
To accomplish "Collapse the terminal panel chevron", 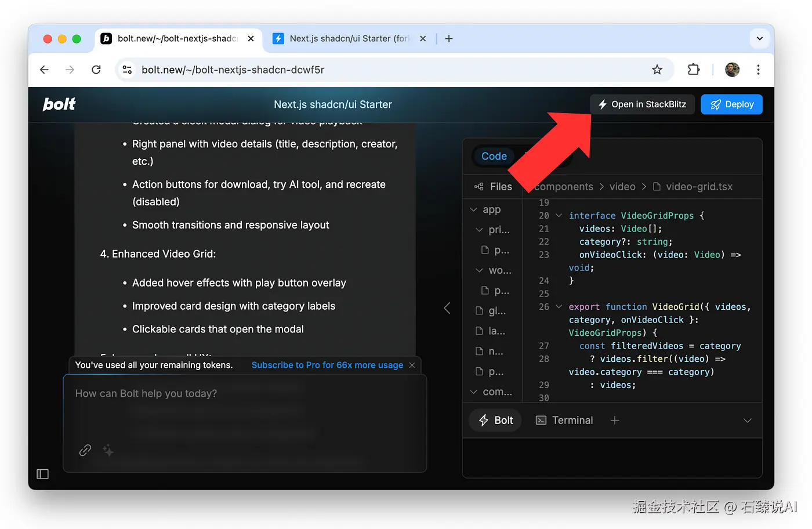I will (x=748, y=421).
